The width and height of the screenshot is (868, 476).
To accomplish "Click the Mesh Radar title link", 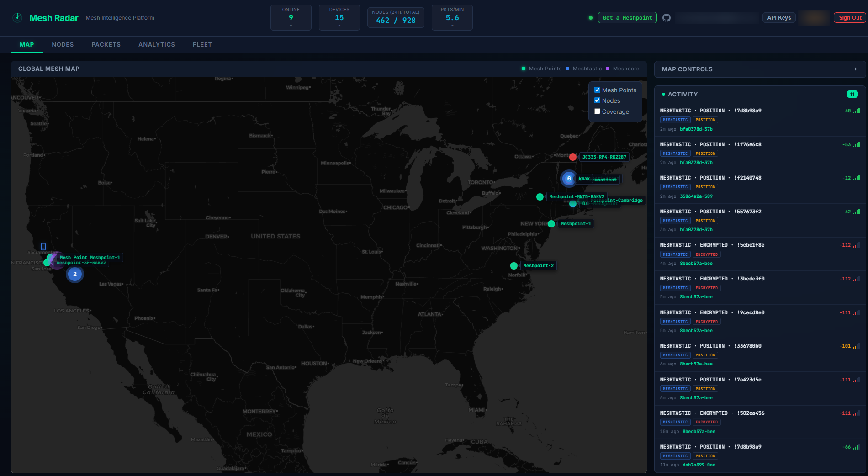I will [54, 18].
